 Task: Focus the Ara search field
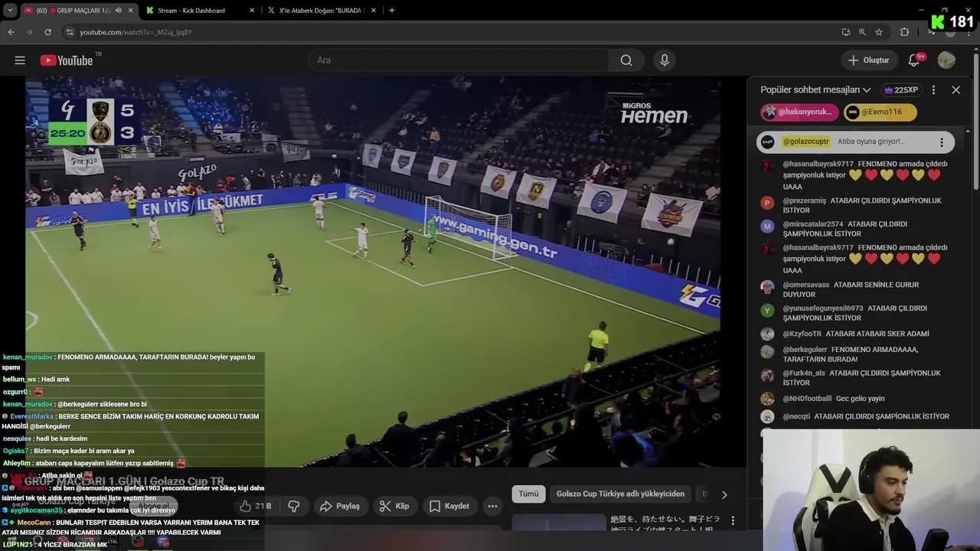tap(459, 60)
